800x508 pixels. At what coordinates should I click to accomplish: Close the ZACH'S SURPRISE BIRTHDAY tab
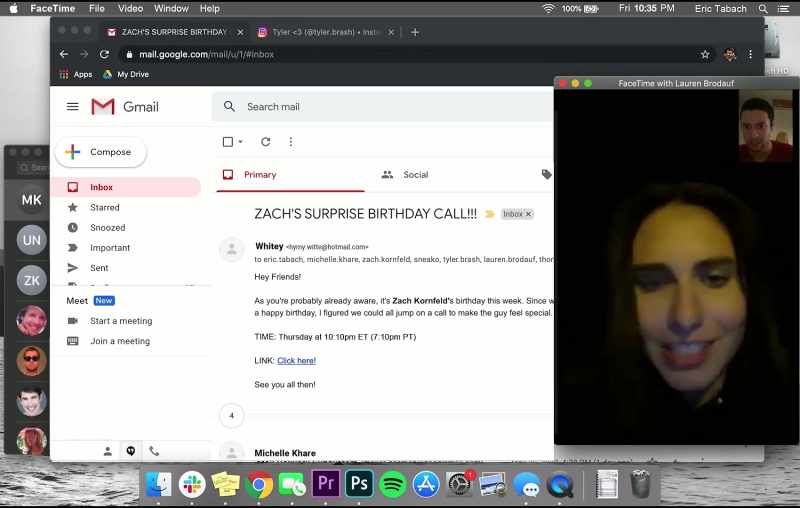coord(240,32)
